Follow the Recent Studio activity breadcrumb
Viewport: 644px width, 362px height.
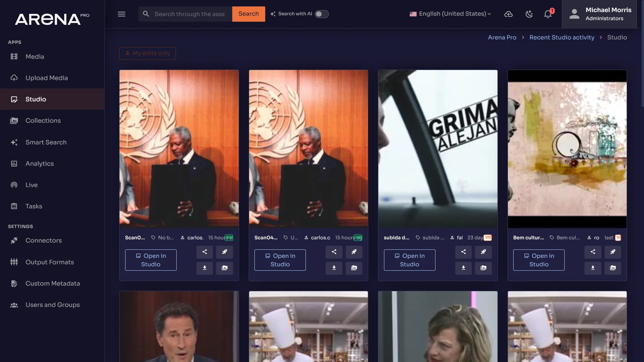pyautogui.click(x=562, y=38)
